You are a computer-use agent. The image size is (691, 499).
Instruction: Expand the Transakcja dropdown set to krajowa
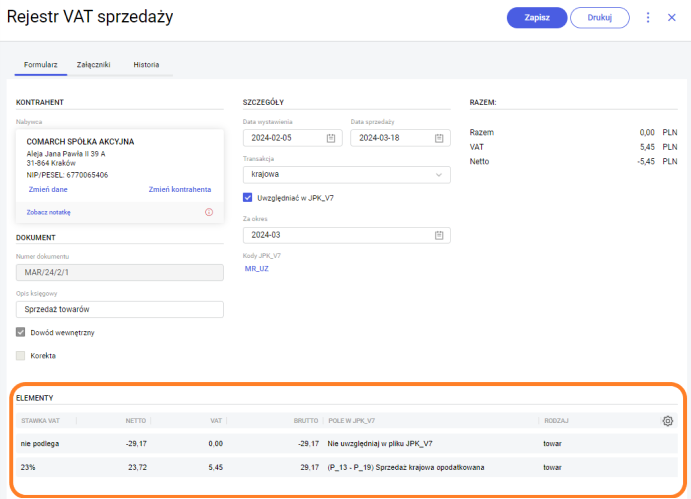point(346,175)
